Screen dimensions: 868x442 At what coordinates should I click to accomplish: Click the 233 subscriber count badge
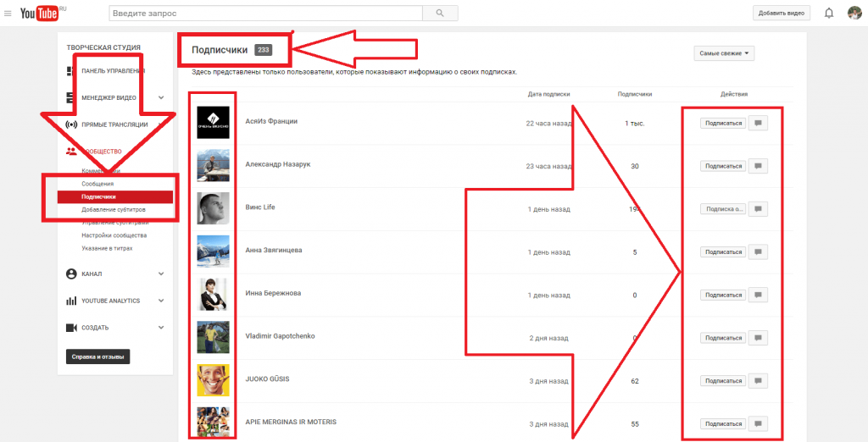tap(263, 50)
